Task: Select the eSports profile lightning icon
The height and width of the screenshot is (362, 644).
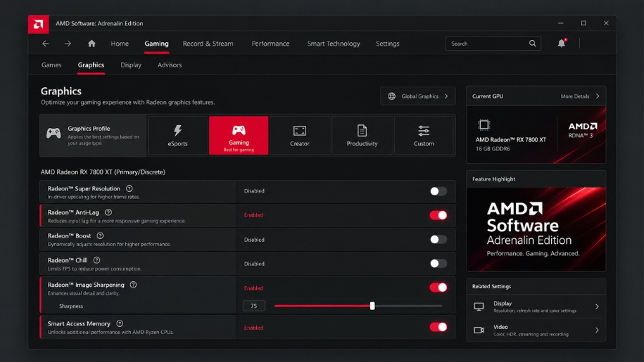Action: 177,130
